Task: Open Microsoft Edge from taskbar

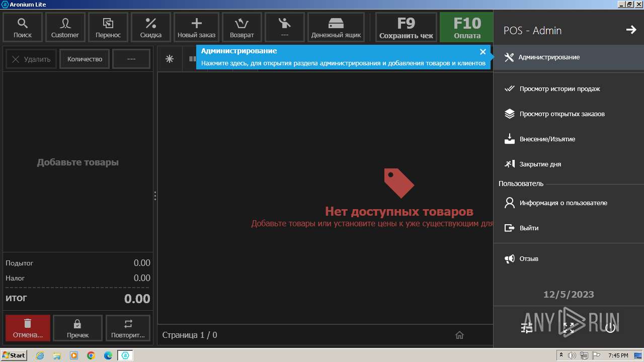Action: pos(108,355)
